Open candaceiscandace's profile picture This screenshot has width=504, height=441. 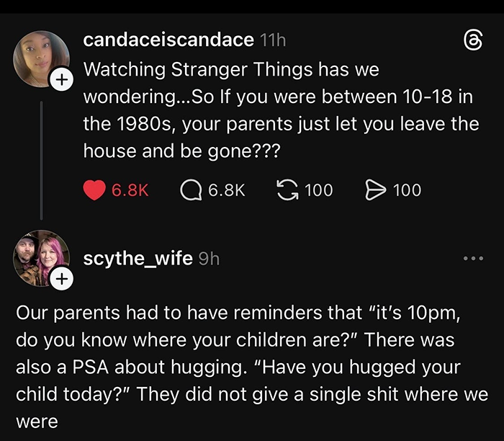(41, 59)
